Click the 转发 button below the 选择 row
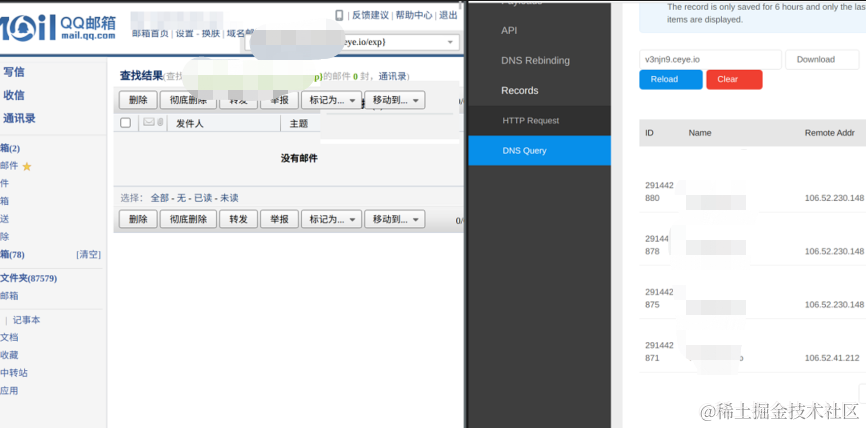The height and width of the screenshot is (428, 866). click(x=239, y=219)
